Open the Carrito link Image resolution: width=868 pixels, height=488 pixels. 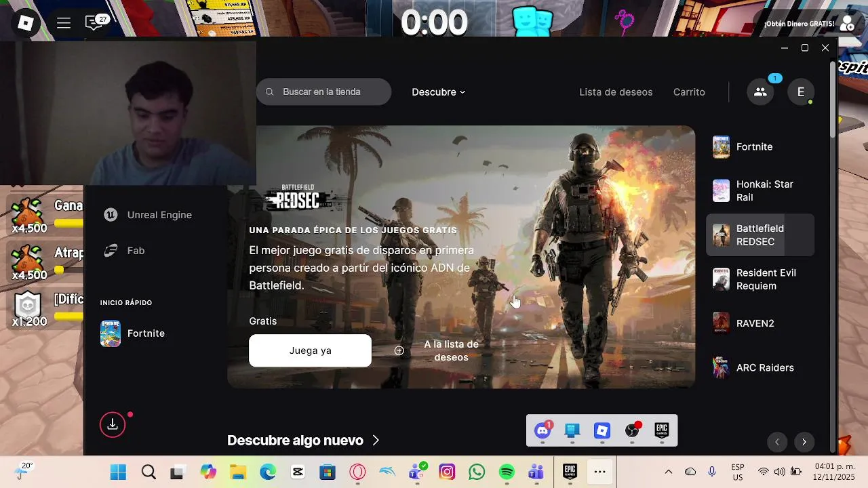pos(689,92)
